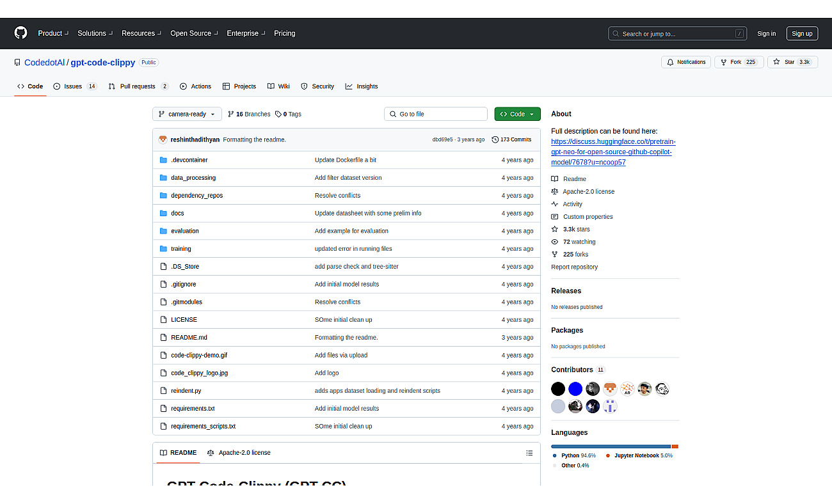The height and width of the screenshot is (504, 832).
Task: Focus the Search or jump to field
Action: [x=677, y=33]
